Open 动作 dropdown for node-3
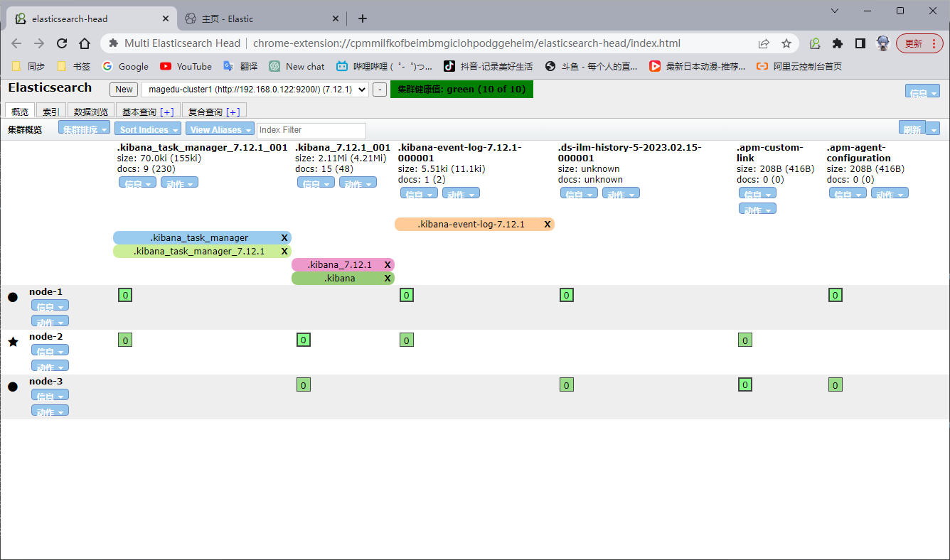The image size is (950, 560). click(50, 411)
